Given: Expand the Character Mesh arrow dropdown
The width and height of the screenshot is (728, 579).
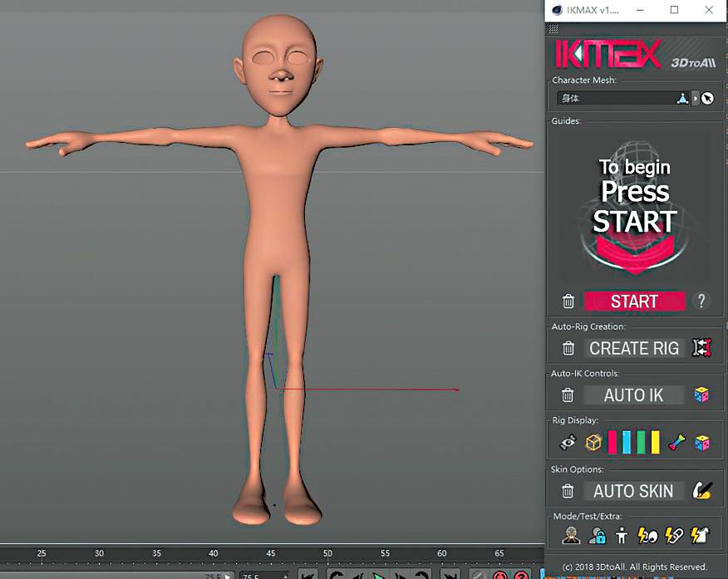Looking at the screenshot, I should click(x=696, y=98).
